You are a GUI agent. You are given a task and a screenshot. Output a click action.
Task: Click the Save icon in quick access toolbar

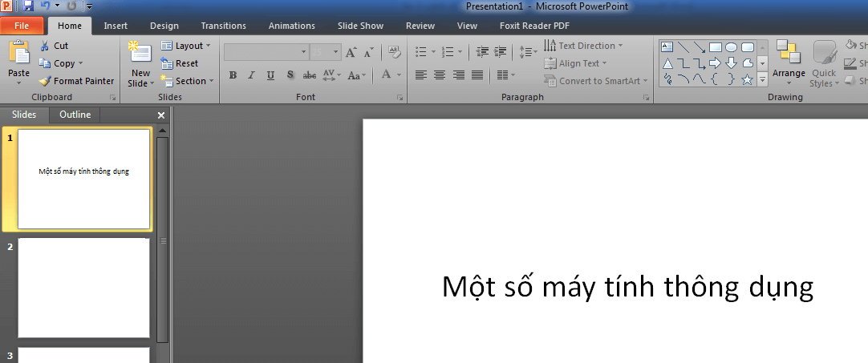(29, 6)
